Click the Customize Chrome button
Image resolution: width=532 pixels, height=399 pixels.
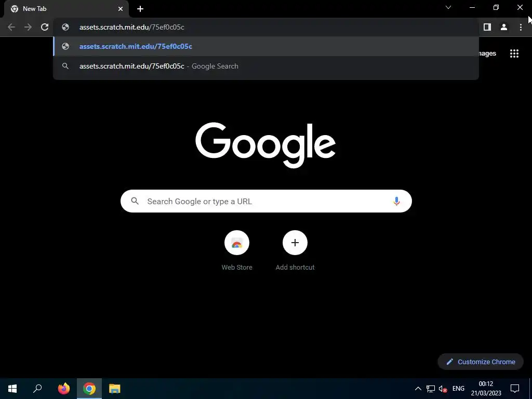pyautogui.click(x=481, y=362)
